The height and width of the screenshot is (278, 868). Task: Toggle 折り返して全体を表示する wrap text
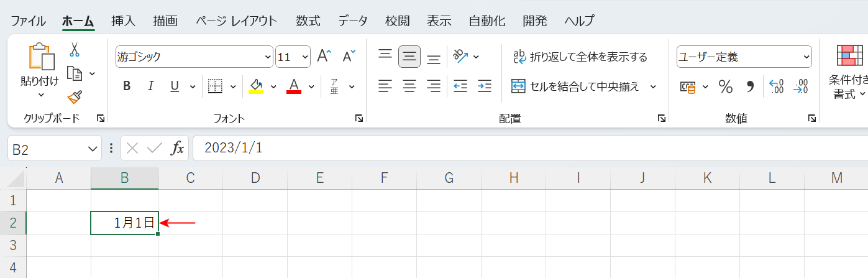coord(580,57)
